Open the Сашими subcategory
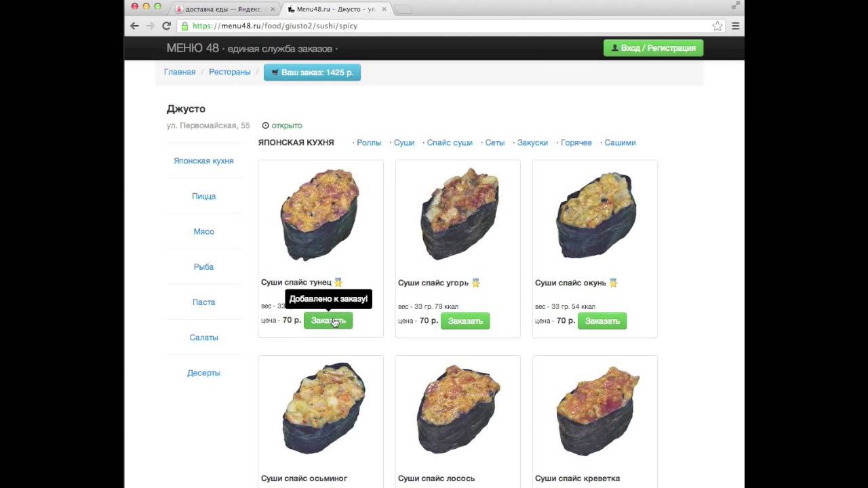The width and height of the screenshot is (868, 488). [x=620, y=143]
